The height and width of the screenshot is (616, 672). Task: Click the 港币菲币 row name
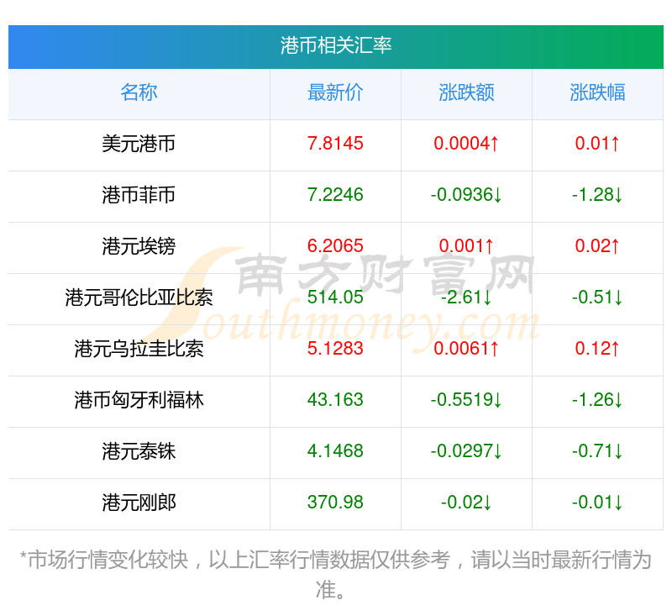pos(139,195)
